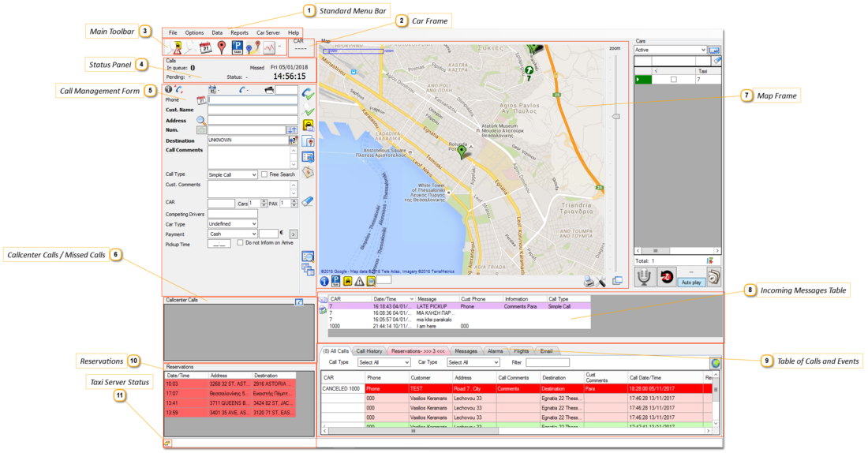Open the Simple Call call type dropdown
This screenshot has height=453, width=868.
point(233,174)
